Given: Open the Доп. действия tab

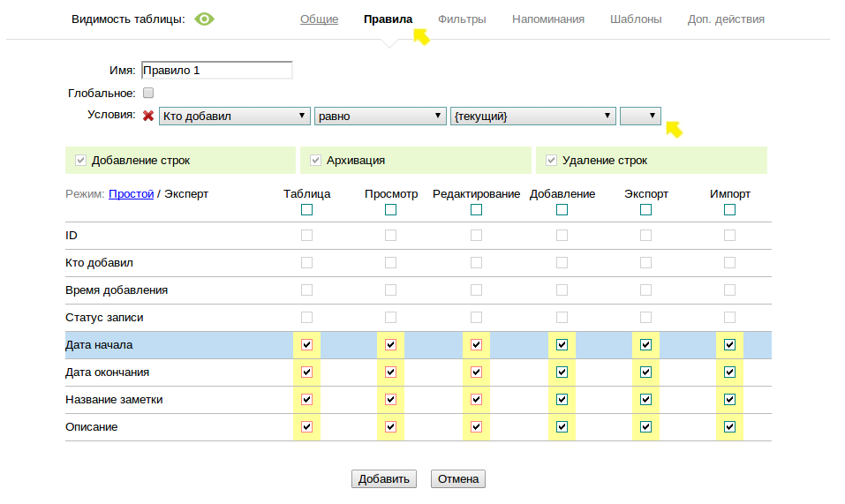Looking at the screenshot, I should point(726,19).
